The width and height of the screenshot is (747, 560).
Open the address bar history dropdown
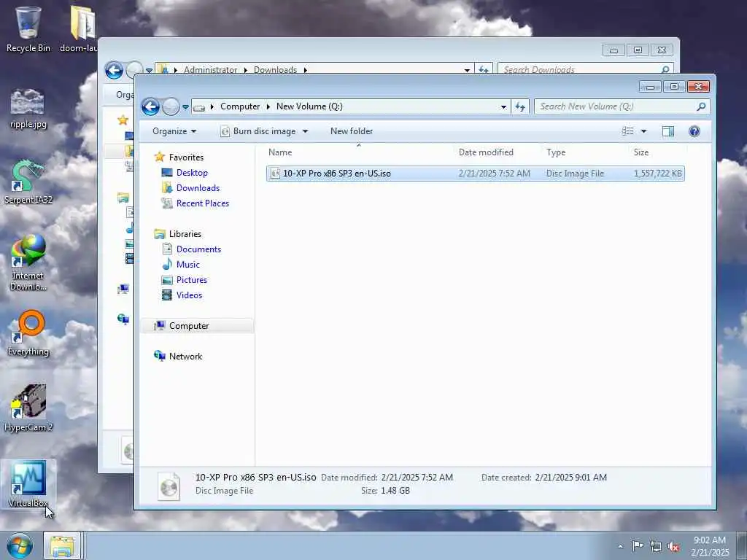click(503, 106)
